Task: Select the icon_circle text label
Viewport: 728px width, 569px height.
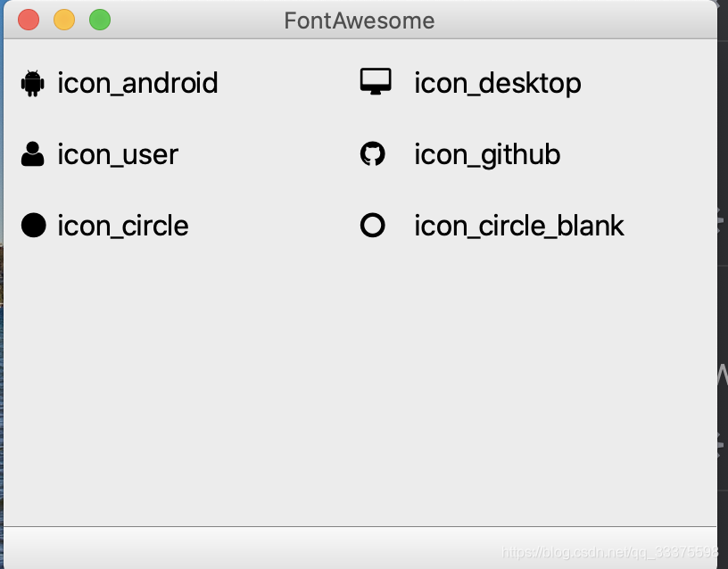Action: 122,226
